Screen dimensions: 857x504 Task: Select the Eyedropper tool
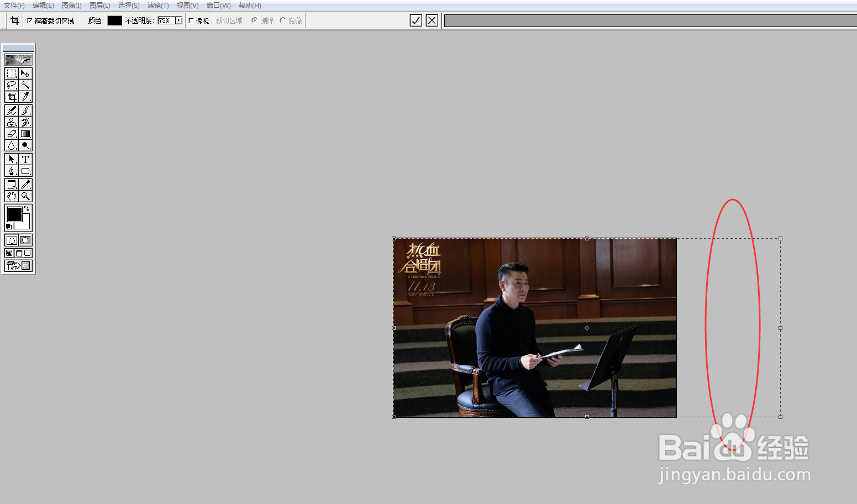(x=25, y=185)
